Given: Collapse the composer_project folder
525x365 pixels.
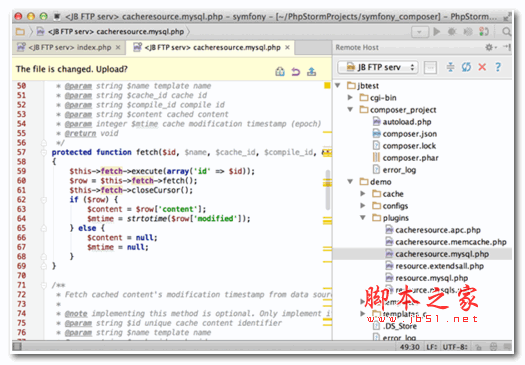Looking at the screenshot, I should coord(350,110).
